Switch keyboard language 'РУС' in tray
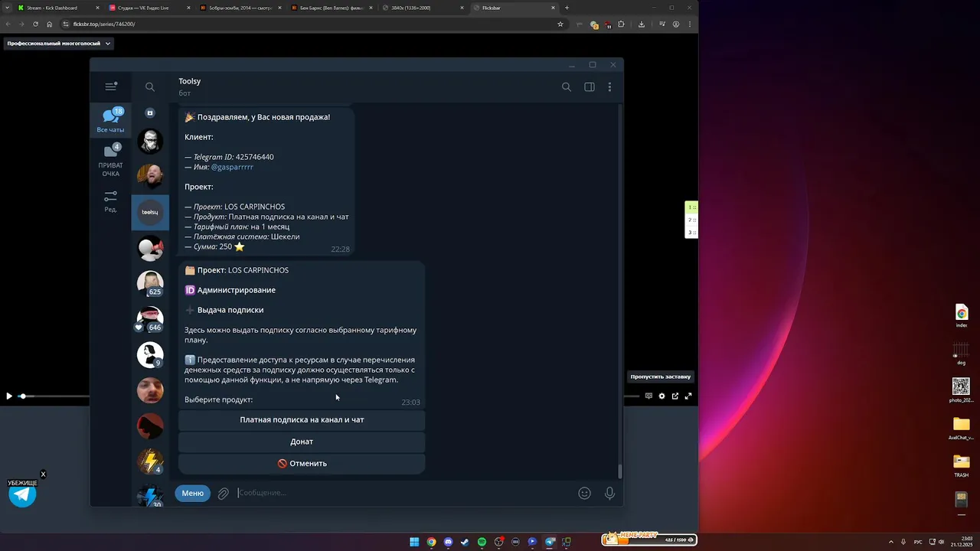Image resolution: width=980 pixels, height=551 pixels. (x=918, y=542)
